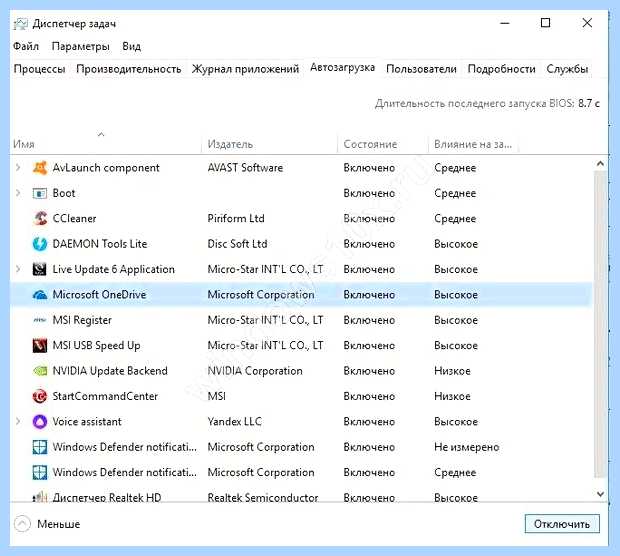Click the NVIDIA Corporation publisher cell

255,371
